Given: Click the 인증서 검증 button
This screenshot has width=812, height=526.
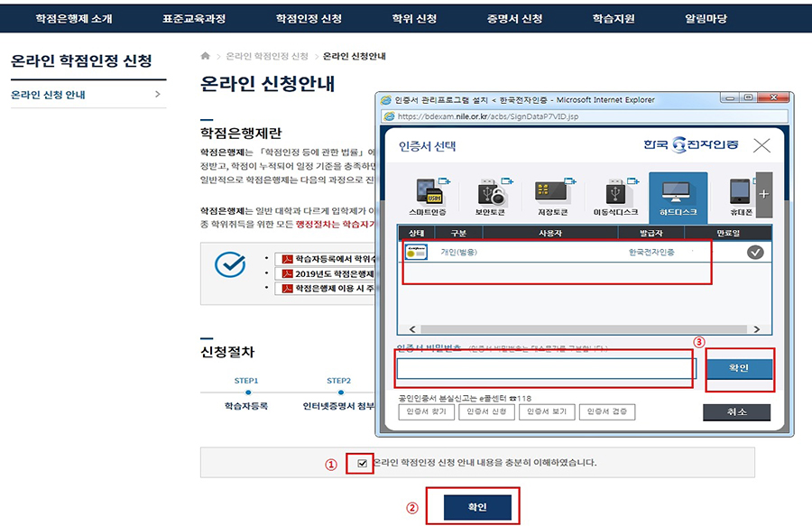Looking at the screenshot, I should tap(607, 411).
